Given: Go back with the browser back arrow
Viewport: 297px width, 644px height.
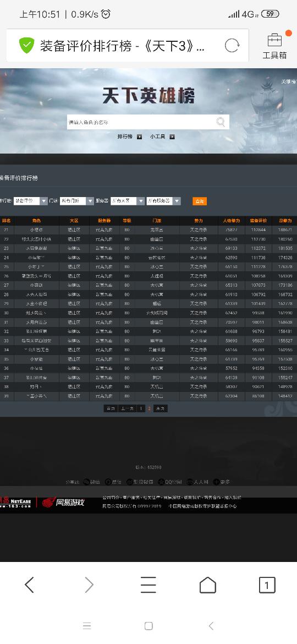Looking at the screenshot, I should coord(30,585).
